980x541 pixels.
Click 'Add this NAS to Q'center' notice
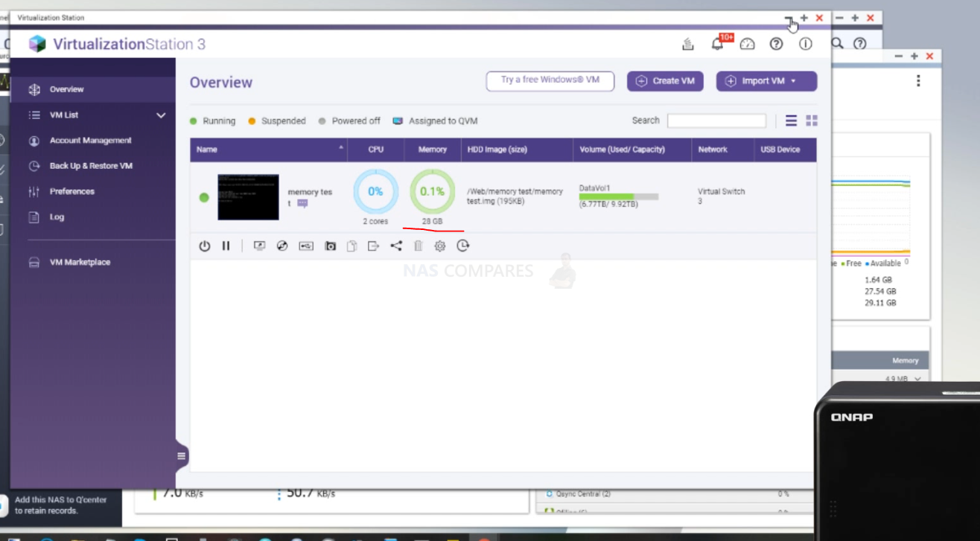[60, 505]
